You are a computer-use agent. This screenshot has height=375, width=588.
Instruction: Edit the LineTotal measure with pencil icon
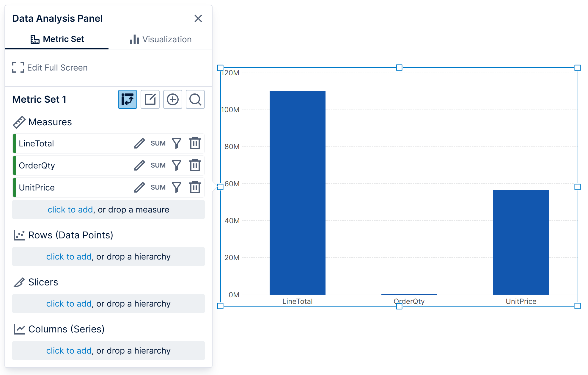coord(139,143)
